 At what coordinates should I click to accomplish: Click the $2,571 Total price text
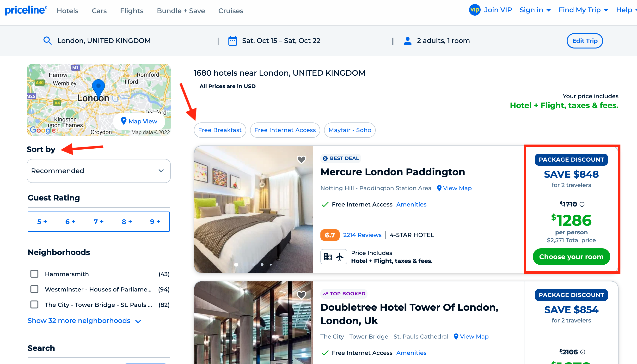(571, 240)
